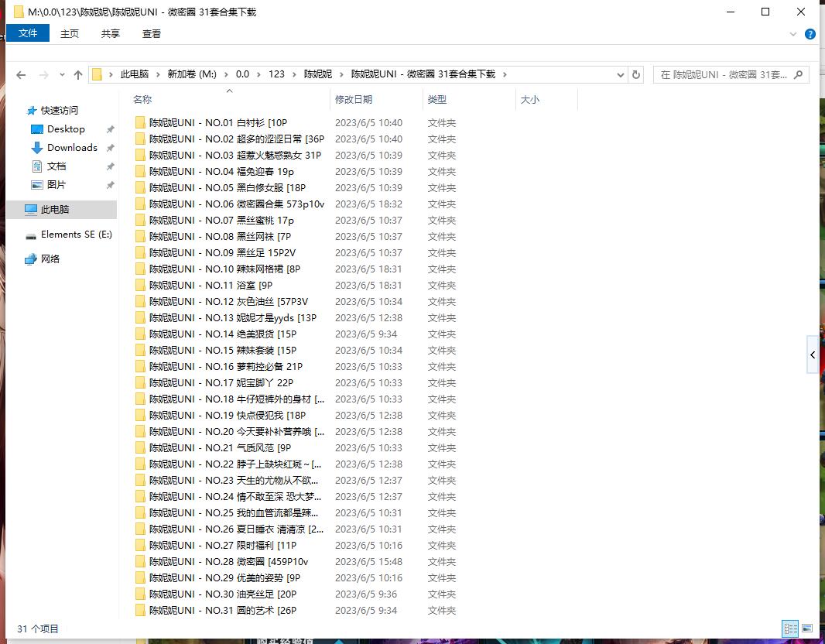Select the NO.28 微密圈 folder icon
825x644 pixels.
pos(140,562)
